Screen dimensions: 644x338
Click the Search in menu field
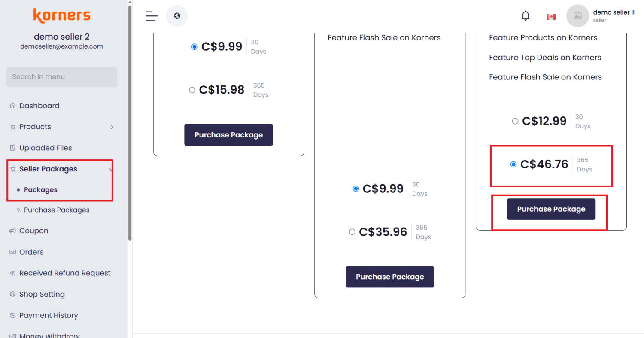click(x=62, y=77)
